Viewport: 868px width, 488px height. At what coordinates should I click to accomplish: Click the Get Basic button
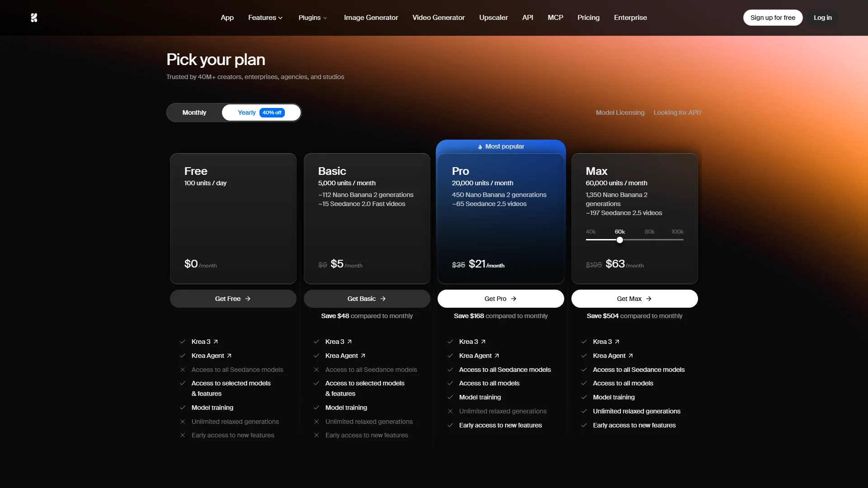[x=367, y=299]
